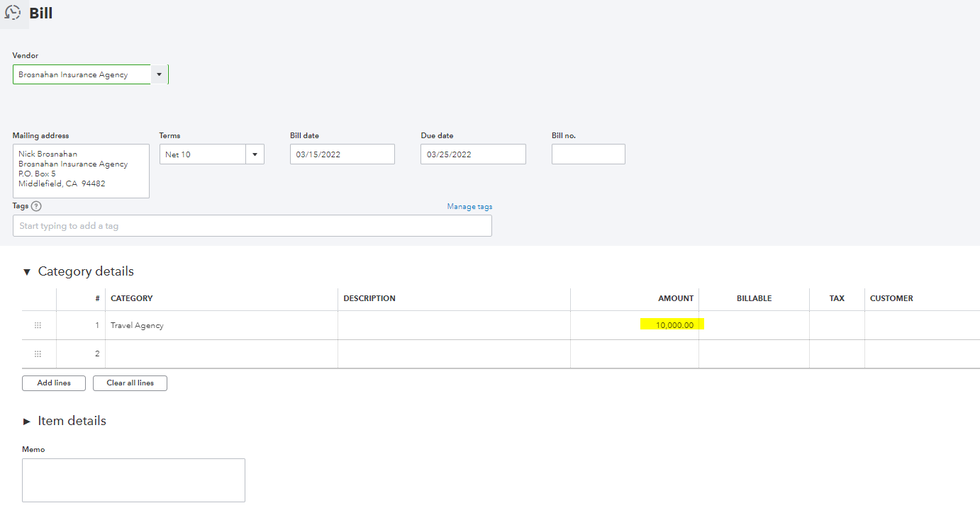
Task: Click the highlighted 10,000.00 amount cell
Action: coord(671,325)
